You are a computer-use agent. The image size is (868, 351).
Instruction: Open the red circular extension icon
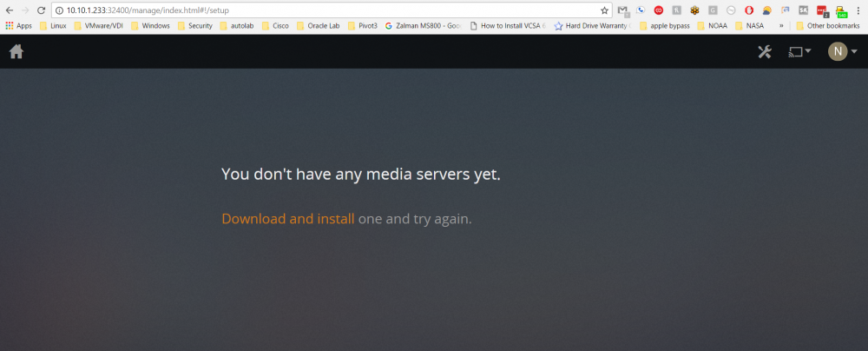658,10
